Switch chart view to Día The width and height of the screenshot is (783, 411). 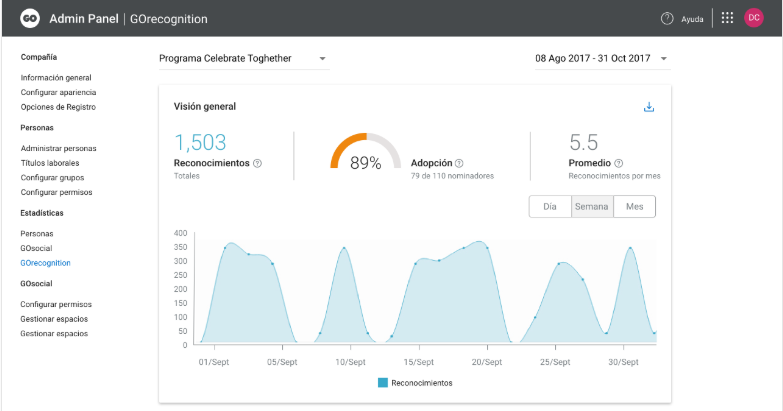(x=549, y=206)
